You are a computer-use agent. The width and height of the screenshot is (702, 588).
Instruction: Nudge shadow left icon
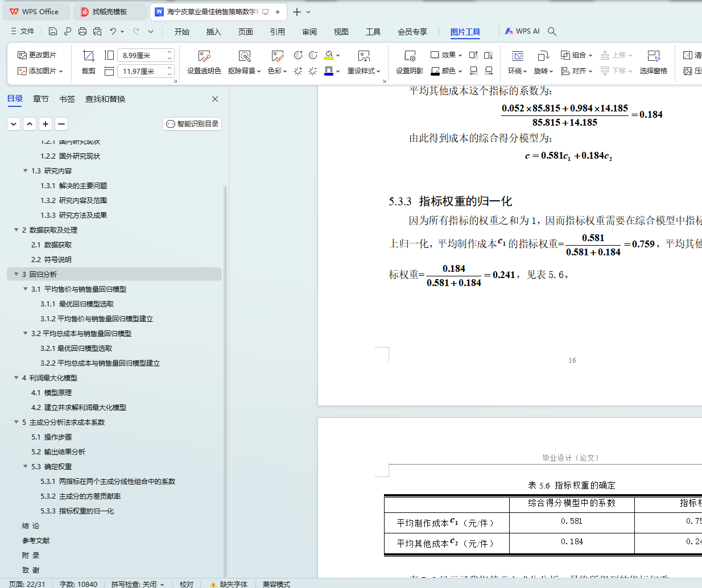[473, 71]
